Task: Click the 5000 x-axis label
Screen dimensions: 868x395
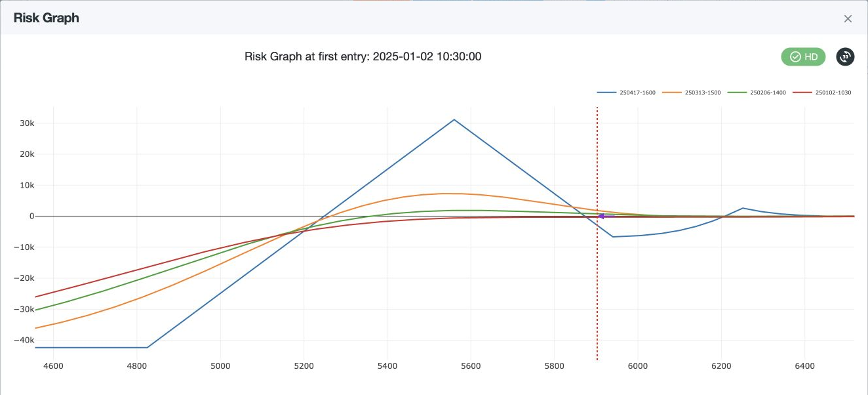Action: tap(220, 366)
